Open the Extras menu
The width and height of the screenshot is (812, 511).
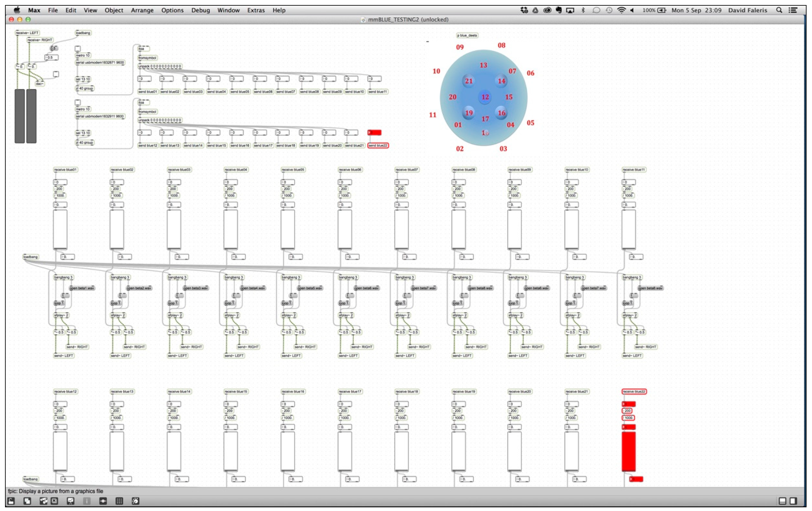click(256, 10)
